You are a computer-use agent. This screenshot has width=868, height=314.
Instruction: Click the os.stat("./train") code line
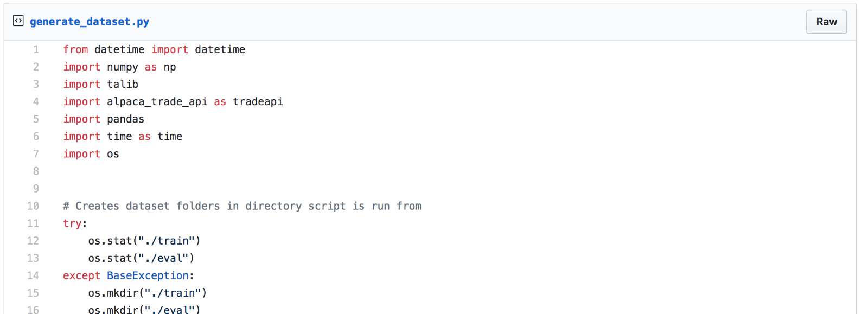pos(144,241)
